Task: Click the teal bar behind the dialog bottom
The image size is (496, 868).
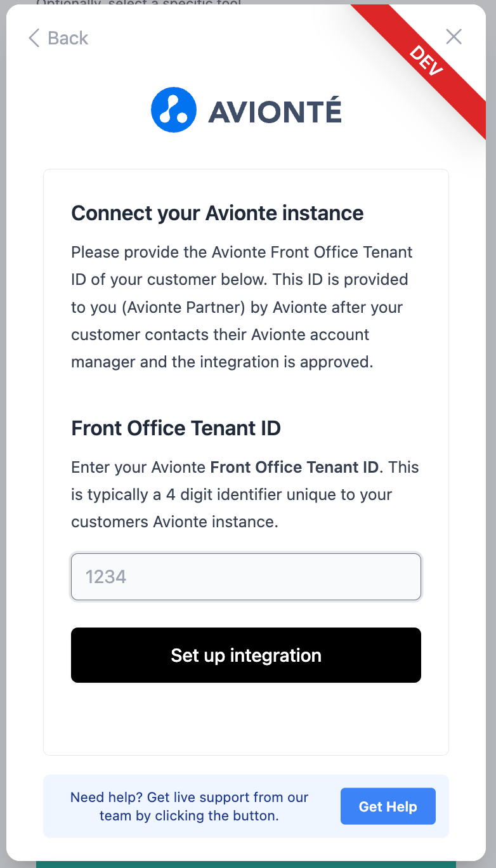Action: point(246,864)
